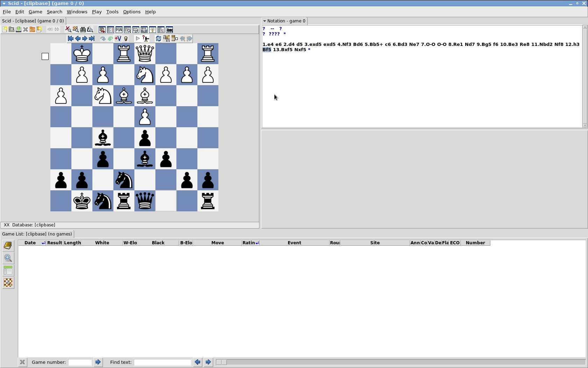
Task: Open the database finder icon
Action: coord(32,29)
